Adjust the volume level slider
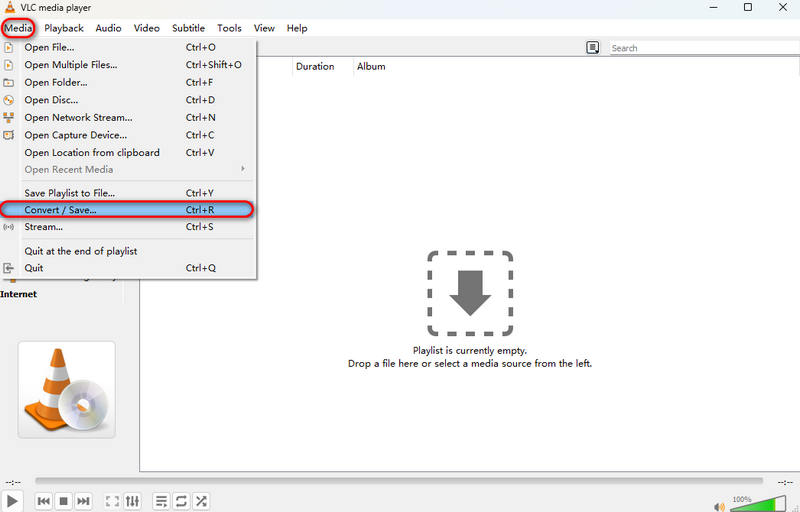Screen dimensions: 800x512 click(x=760, y=502)
